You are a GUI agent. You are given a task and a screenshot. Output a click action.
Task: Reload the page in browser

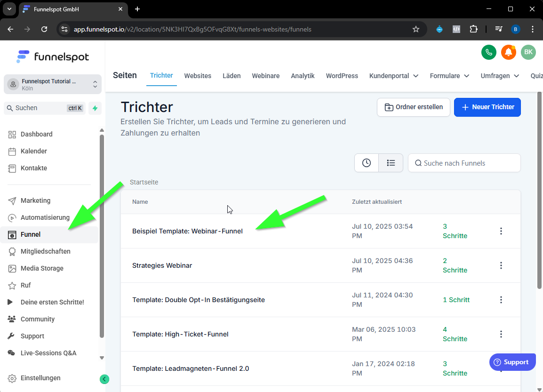coord(44,30)
